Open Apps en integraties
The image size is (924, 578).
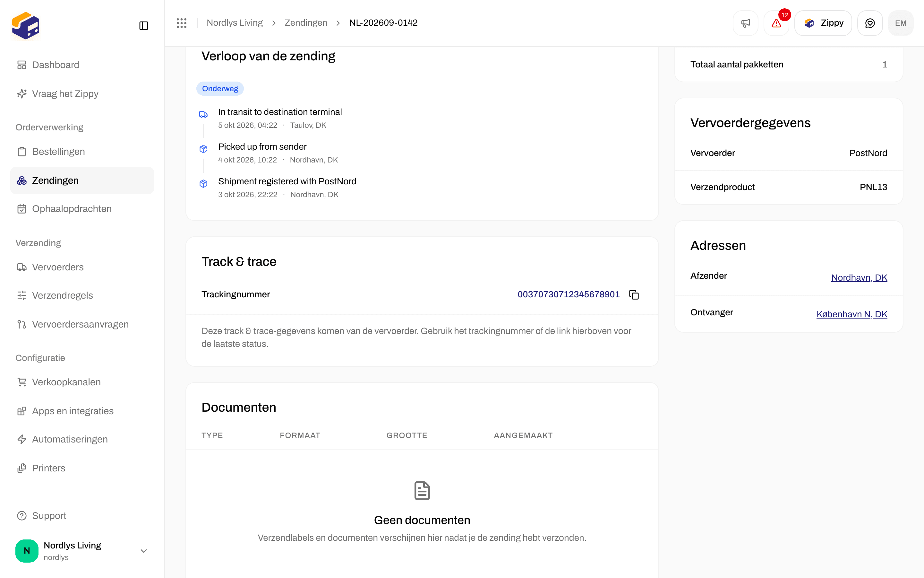pyautogui.click(x=82, y=411)
